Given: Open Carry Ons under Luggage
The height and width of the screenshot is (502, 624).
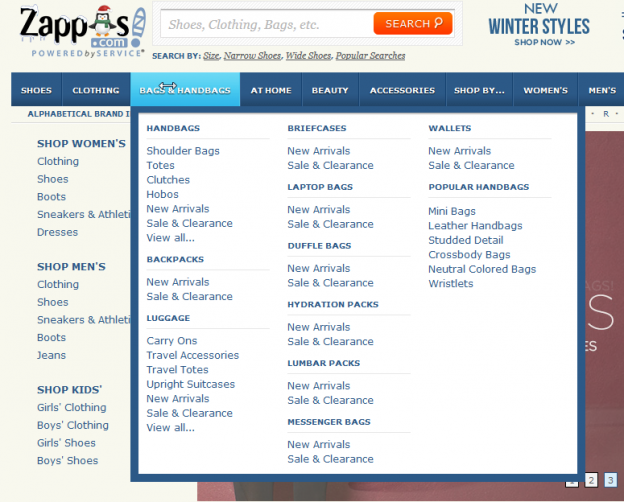Looking at the screenshot, I should pos(172,341).
